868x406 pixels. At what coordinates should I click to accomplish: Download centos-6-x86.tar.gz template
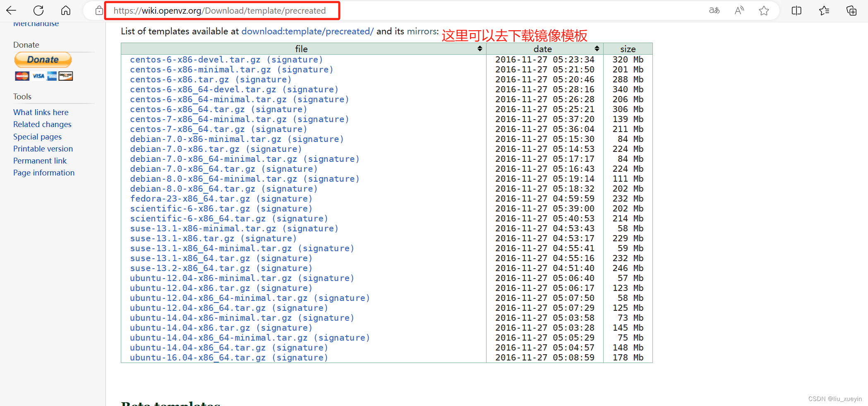point(180,79)
